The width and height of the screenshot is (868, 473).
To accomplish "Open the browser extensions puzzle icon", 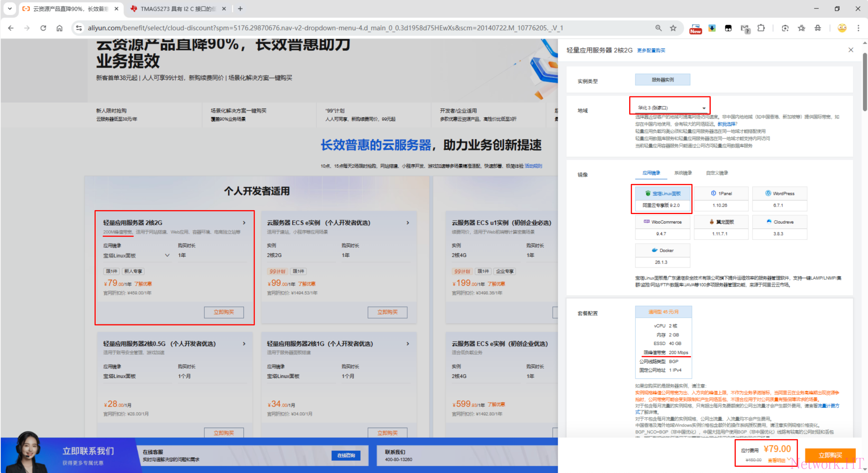I will coord(761,28).
